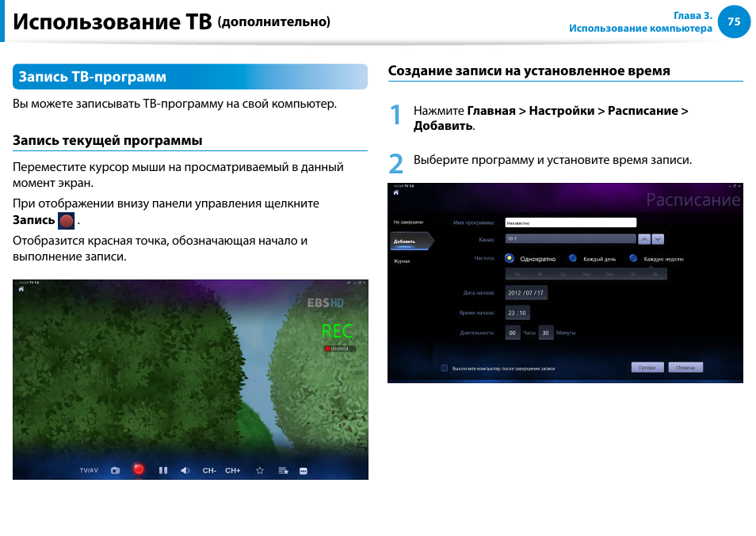This screenshot has width=756, height=536.
Task: Toggle the Пн weekday button
Action: (x=517, y=274)
